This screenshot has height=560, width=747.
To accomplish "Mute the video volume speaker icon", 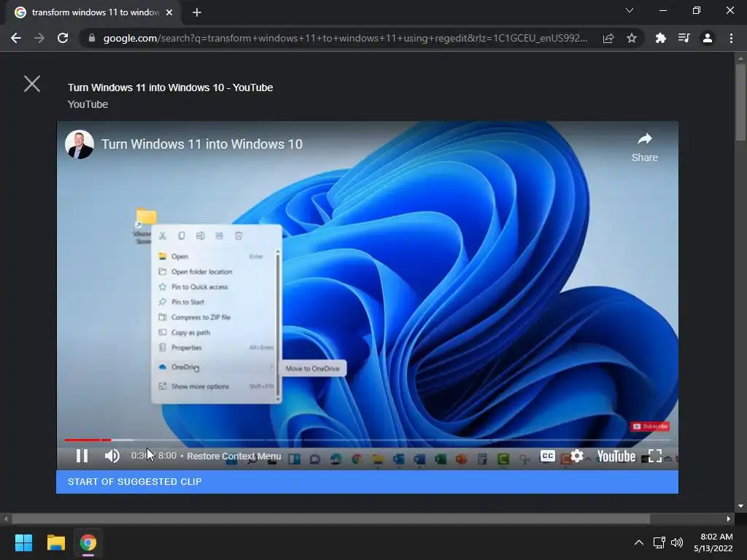I will 112,456.
